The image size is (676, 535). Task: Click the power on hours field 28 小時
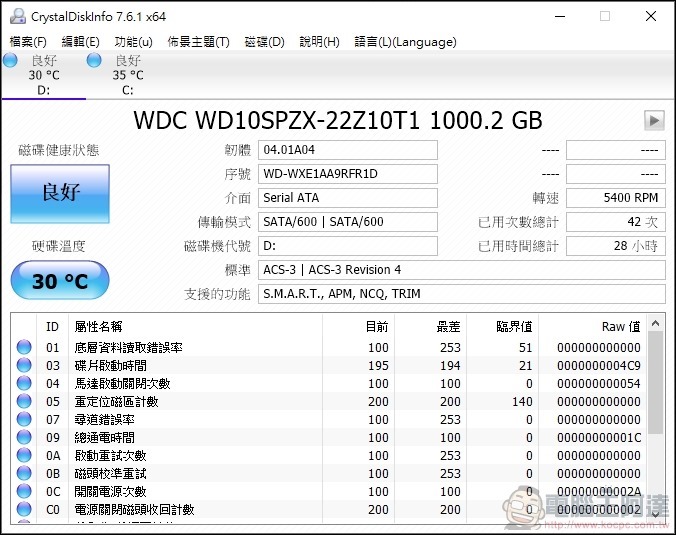pyautogui.click(x=616, y=246)
